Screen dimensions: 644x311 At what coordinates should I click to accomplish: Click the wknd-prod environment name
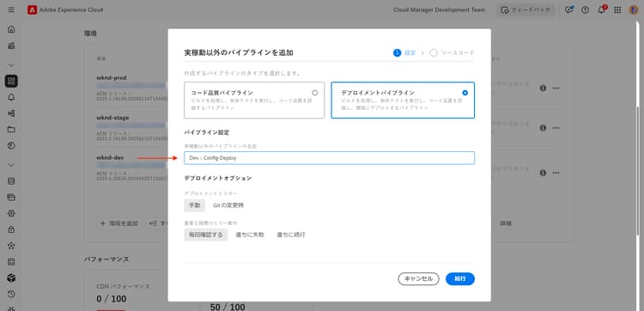[x=112, y=77]
